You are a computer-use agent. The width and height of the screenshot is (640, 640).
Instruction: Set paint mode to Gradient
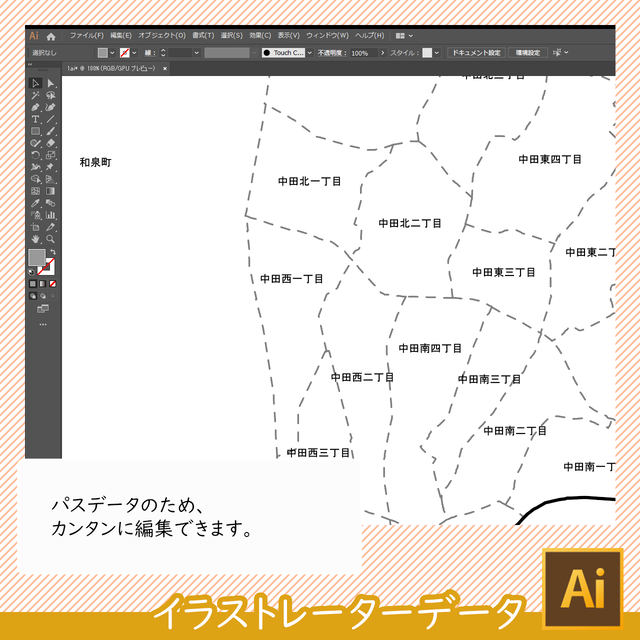43,284
